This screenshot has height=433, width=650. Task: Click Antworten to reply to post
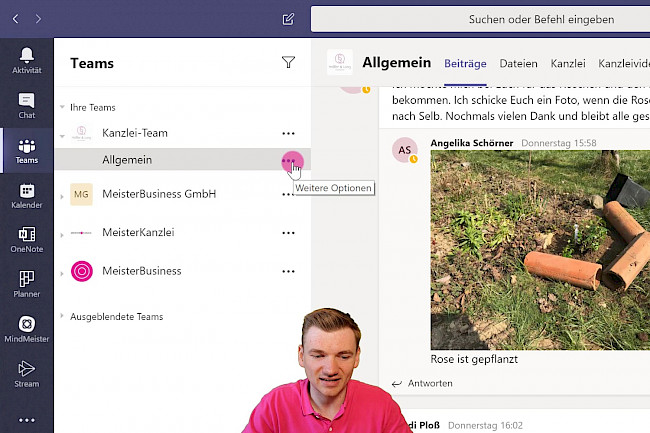[x=422, y=383]
